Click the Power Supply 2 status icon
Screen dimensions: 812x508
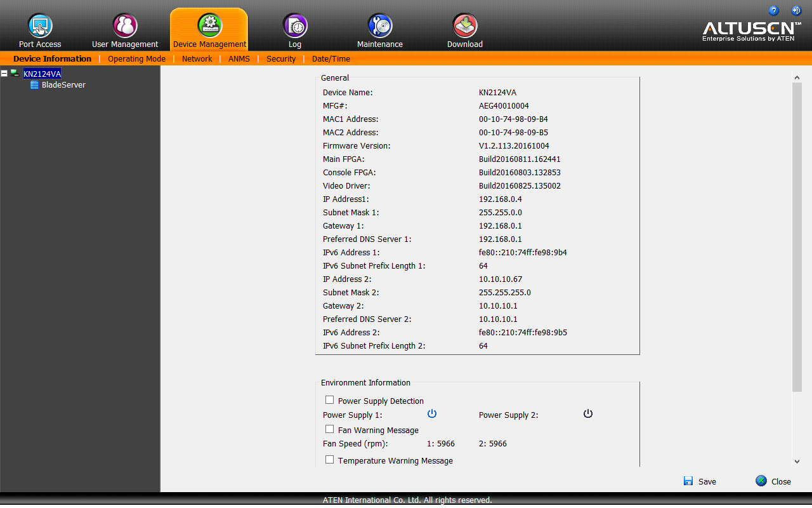click(x=588, y=414)
